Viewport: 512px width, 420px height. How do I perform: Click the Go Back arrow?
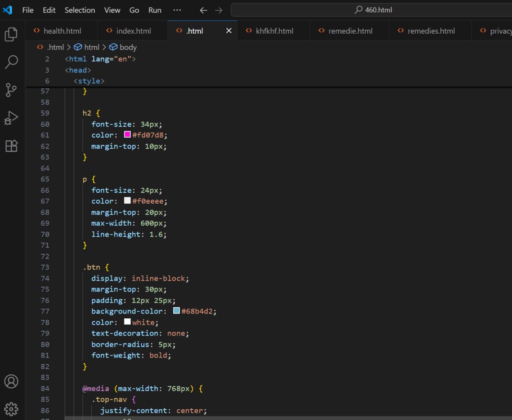[x=203, y=10]
